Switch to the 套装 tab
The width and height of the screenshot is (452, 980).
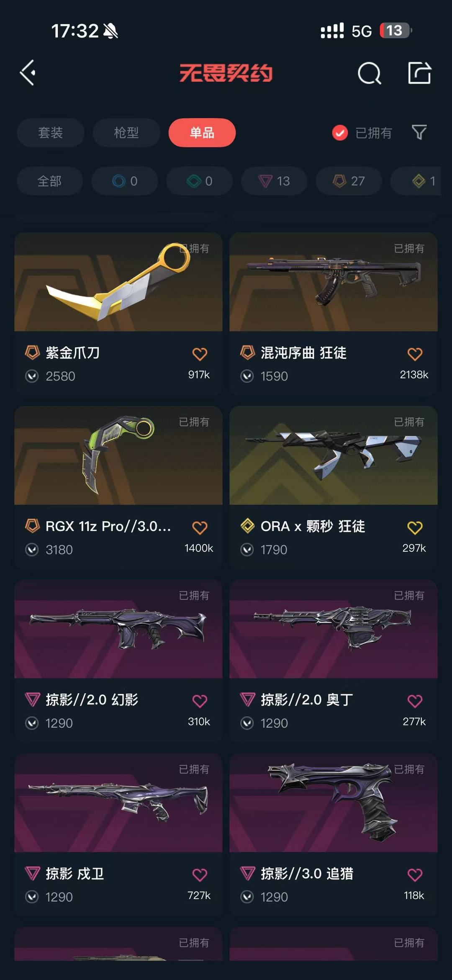click(x=51, y=133)
